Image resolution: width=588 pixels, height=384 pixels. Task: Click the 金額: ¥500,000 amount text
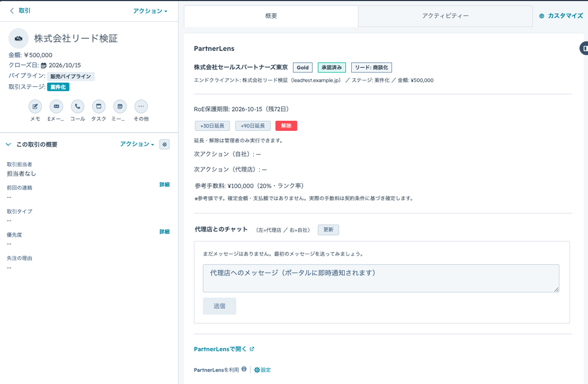[31, 55]
